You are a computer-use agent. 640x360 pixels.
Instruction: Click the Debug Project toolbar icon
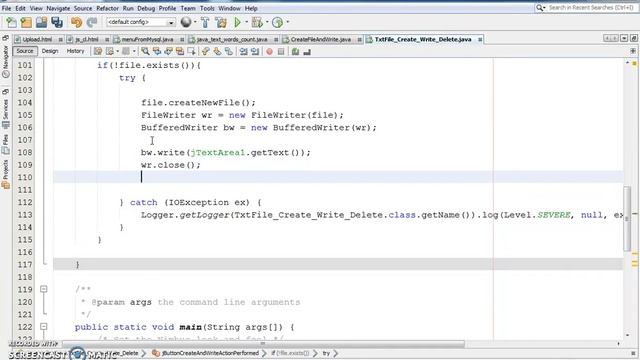tap(257, 22)
